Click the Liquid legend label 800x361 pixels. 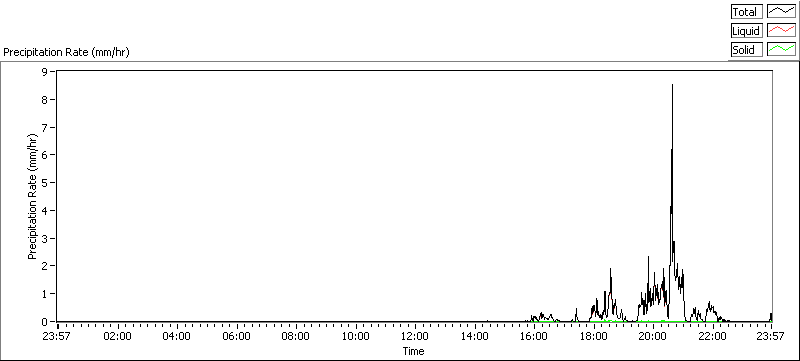coord(746,31)
